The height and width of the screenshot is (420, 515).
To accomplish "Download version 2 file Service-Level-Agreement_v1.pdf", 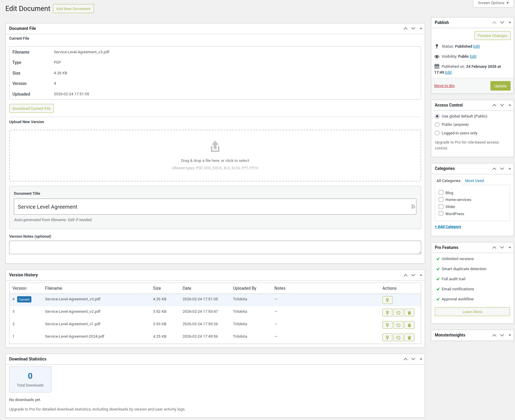I will point(387,325).
